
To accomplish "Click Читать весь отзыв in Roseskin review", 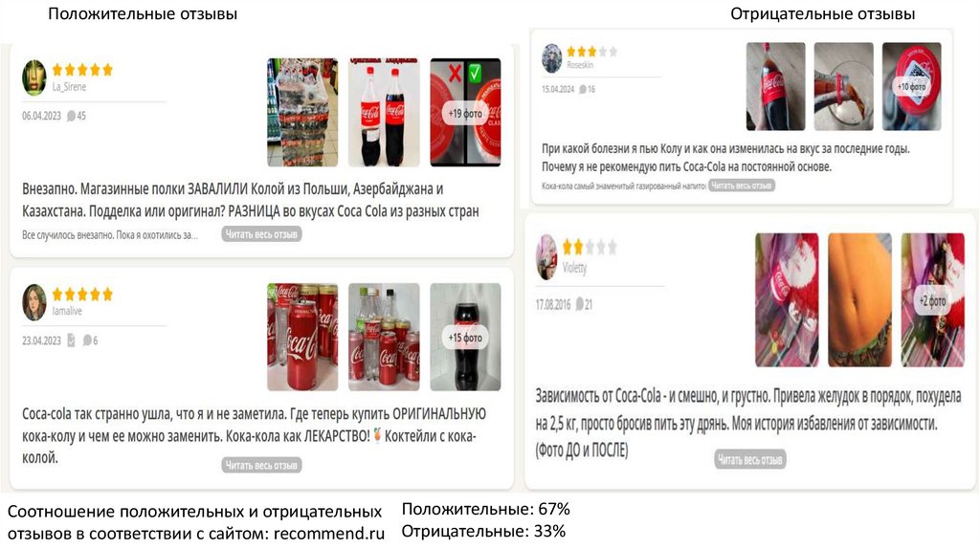I will [742, 186].
